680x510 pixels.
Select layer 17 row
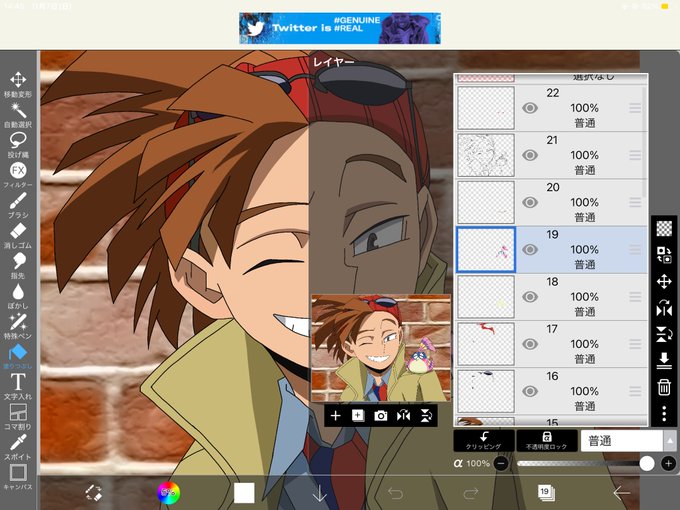tap(551, 344)
